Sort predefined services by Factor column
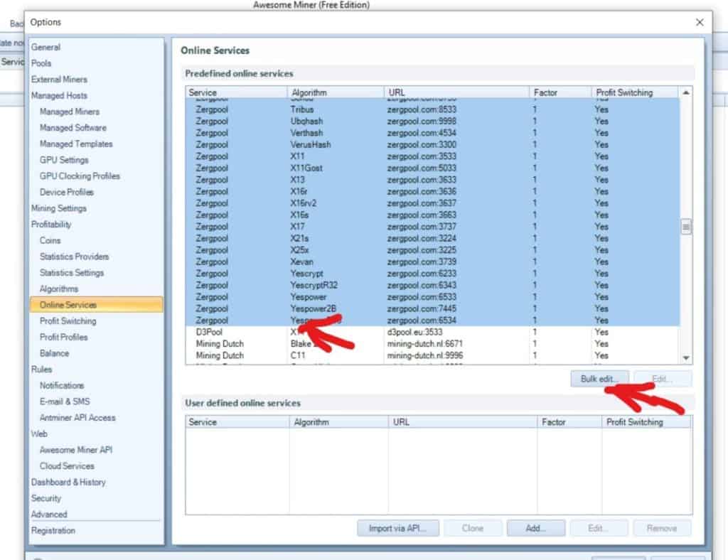 (560, 92)
